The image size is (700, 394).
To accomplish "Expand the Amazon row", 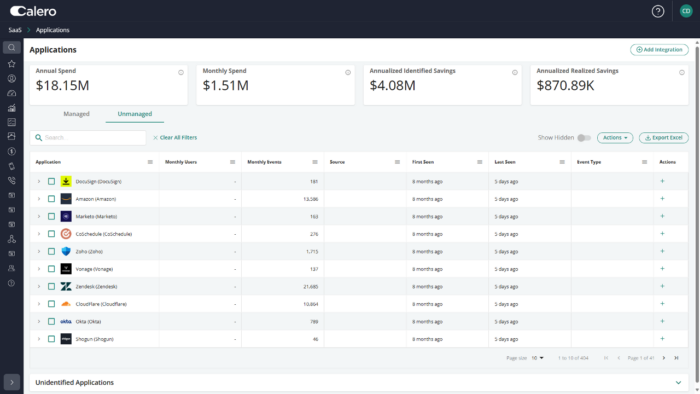I will (39, 199).
